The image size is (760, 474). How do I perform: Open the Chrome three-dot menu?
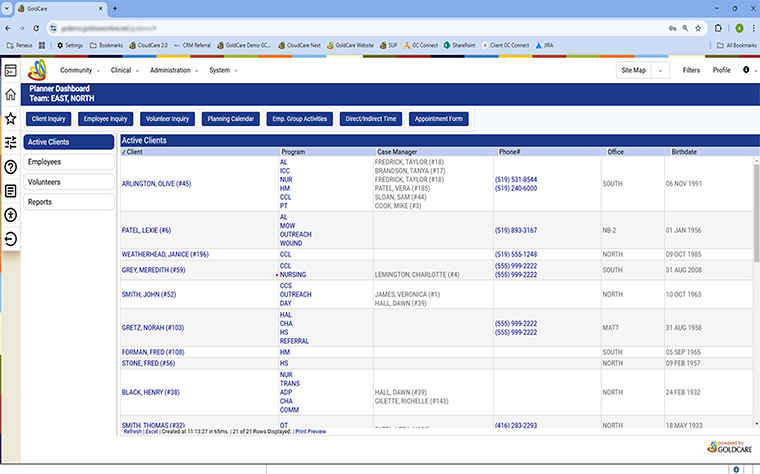[753, 28]
